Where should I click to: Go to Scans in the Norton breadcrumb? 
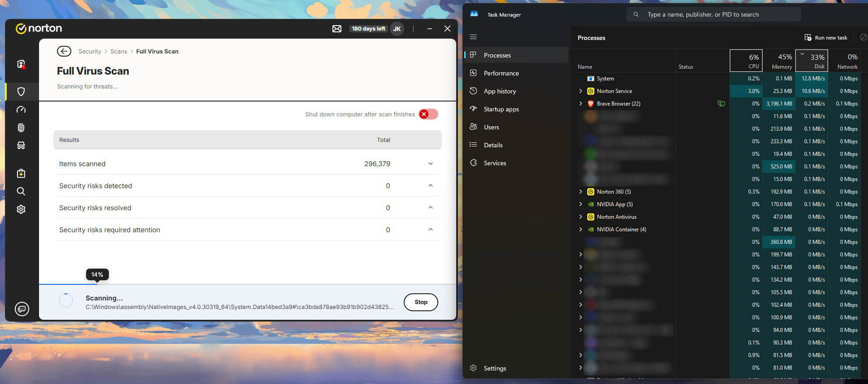119,52
